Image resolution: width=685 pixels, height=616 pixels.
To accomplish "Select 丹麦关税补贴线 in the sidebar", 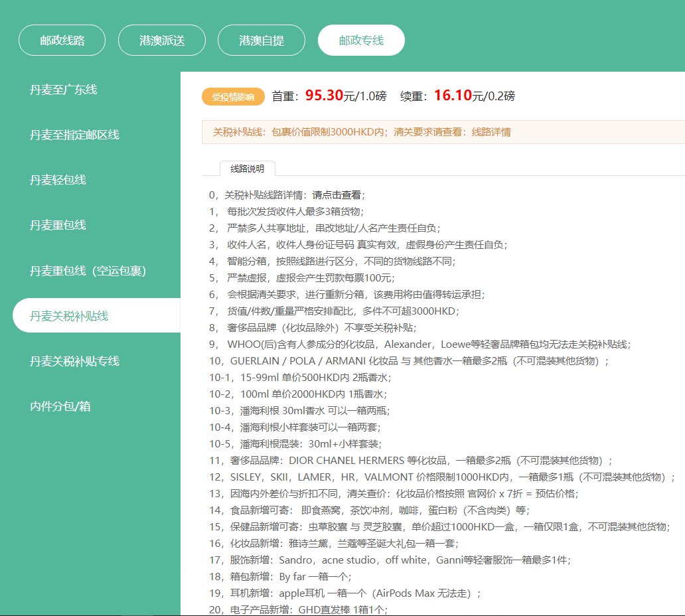I will (96, 315).
